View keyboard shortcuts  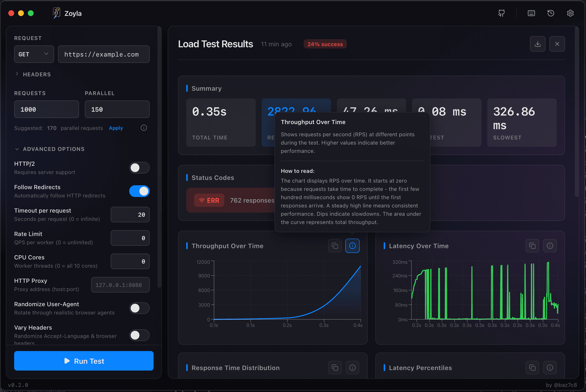[531, 13]
